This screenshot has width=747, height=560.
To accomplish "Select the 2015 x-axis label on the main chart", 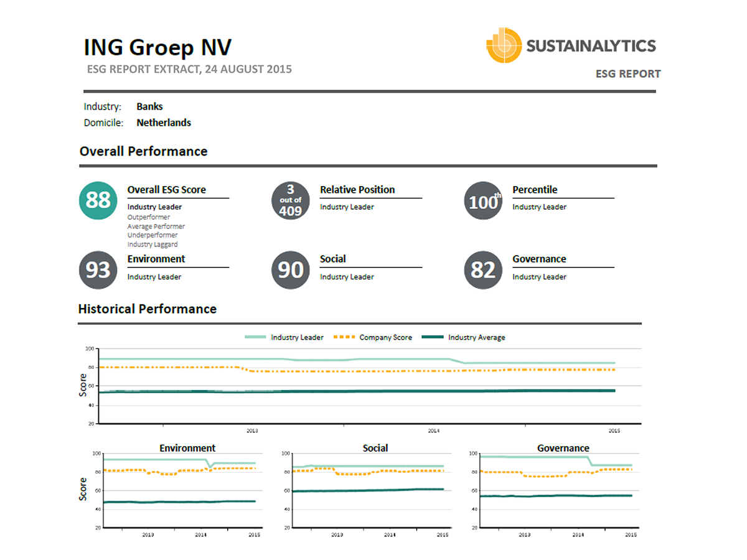I will click(x=614, y=430).
